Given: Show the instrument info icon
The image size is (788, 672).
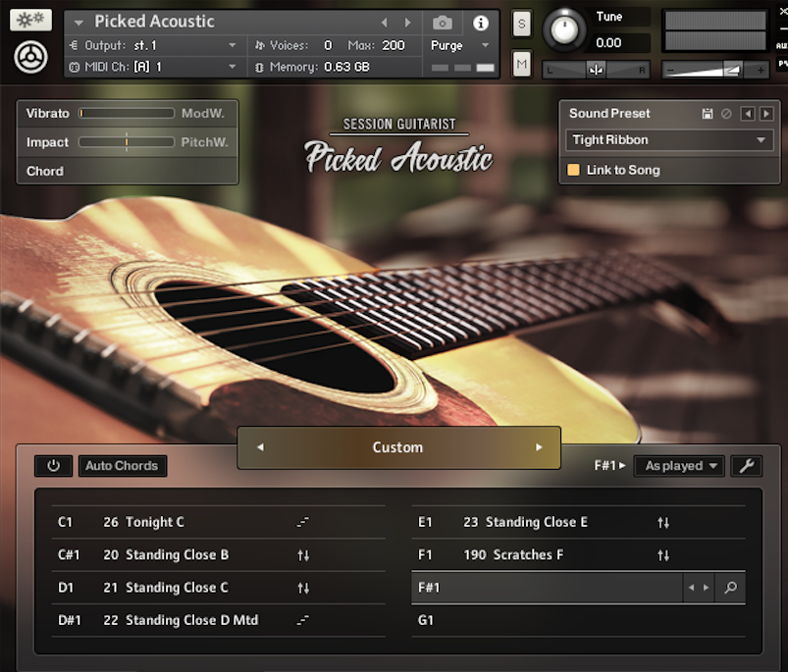Looking at the screenshot, I should pyautogui.click(x=481, y=23).
